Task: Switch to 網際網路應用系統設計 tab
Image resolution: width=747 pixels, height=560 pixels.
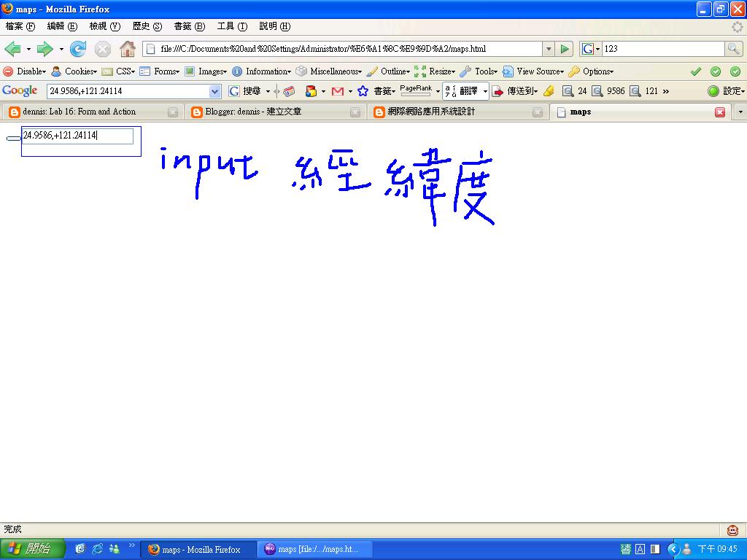Action: pyautogui.click(x=457, y=112)
